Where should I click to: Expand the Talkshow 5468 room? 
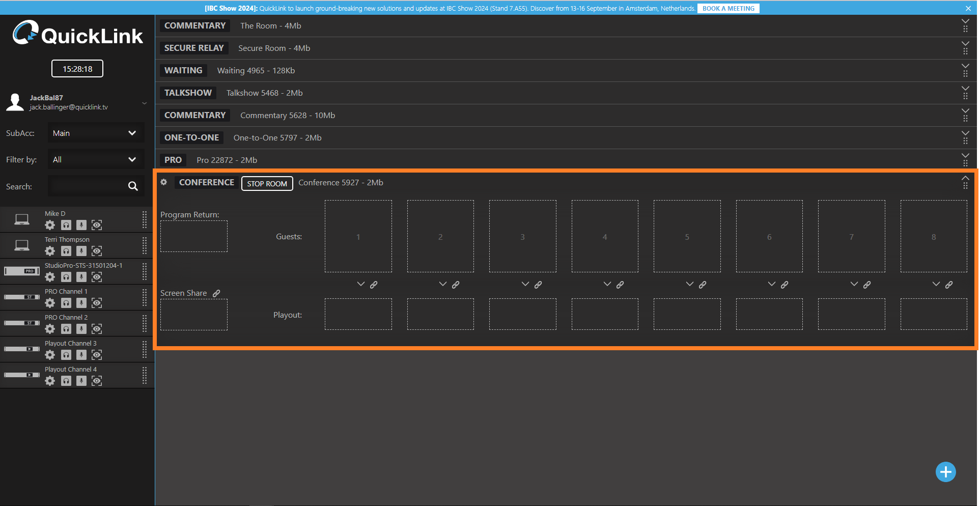coord(965,89)
